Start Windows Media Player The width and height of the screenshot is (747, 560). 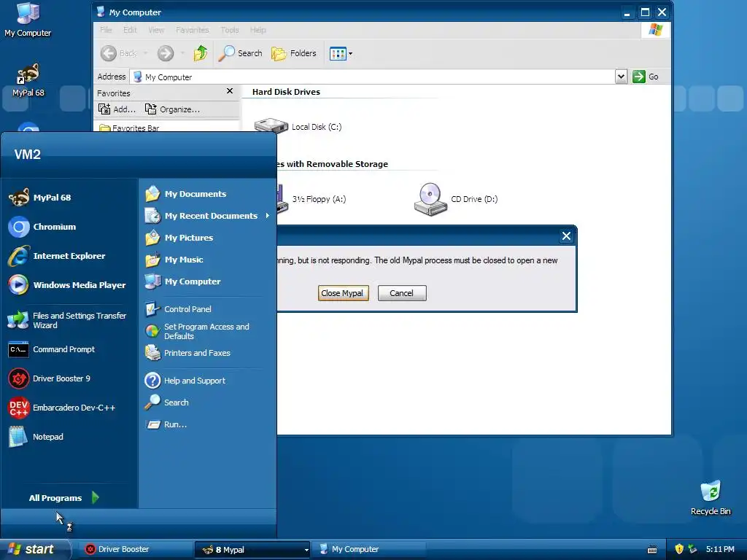pos(67,285)
